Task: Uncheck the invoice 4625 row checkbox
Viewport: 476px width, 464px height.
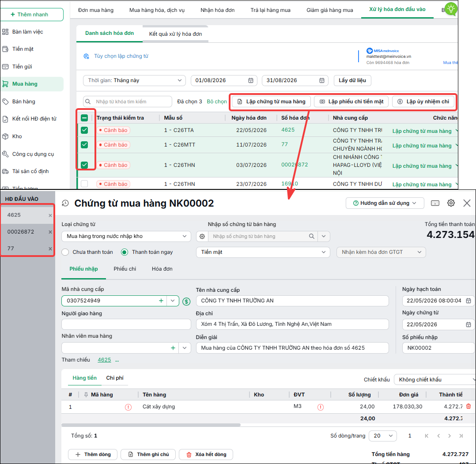Action: 84,130
